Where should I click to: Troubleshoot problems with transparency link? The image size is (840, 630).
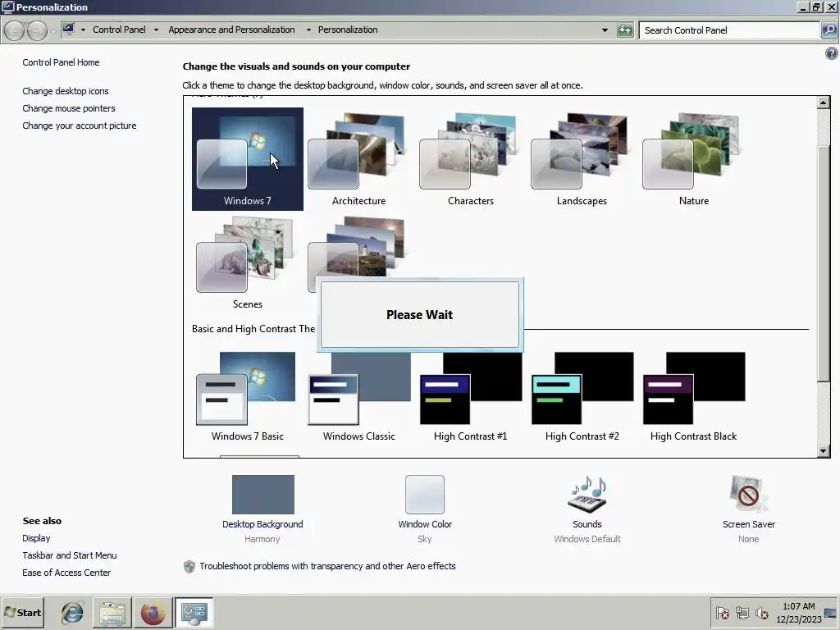coord(327,566)
